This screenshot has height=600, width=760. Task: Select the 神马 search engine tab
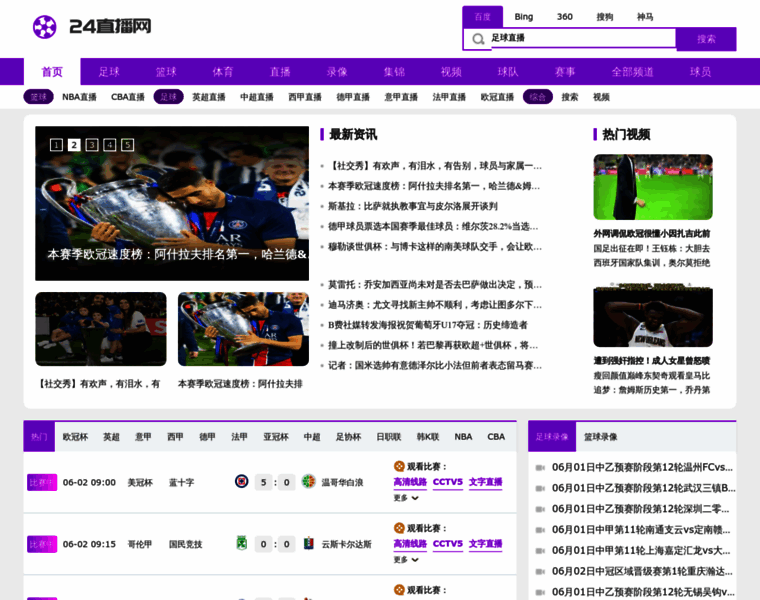(x=645, y=17)
